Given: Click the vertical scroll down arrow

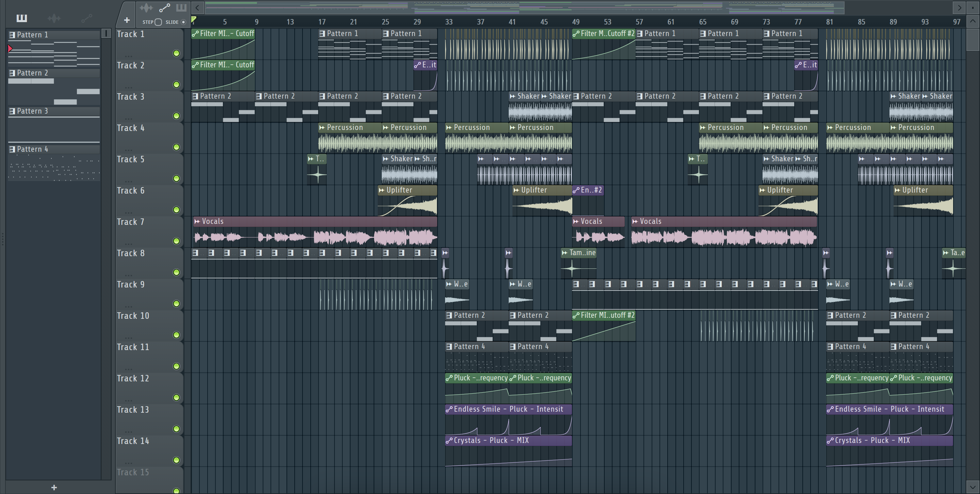Looking at the screenshot, I should pyautogui.click(x=973, y=487).
